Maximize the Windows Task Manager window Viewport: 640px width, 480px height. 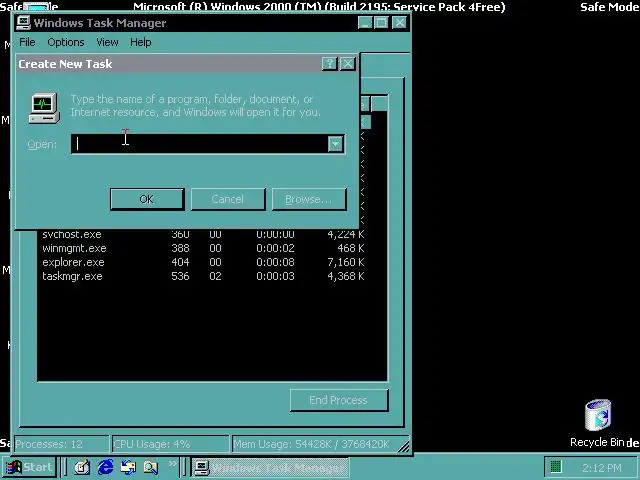coord(381,22)
